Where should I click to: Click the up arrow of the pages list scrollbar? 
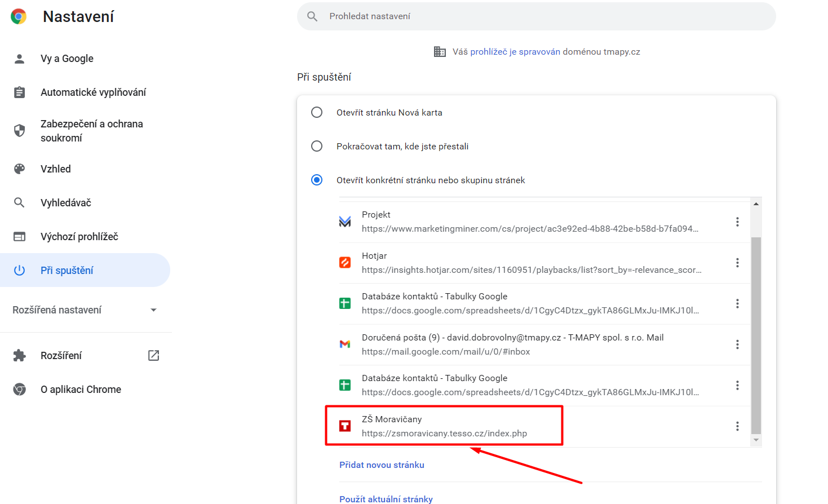pos(756,204)
